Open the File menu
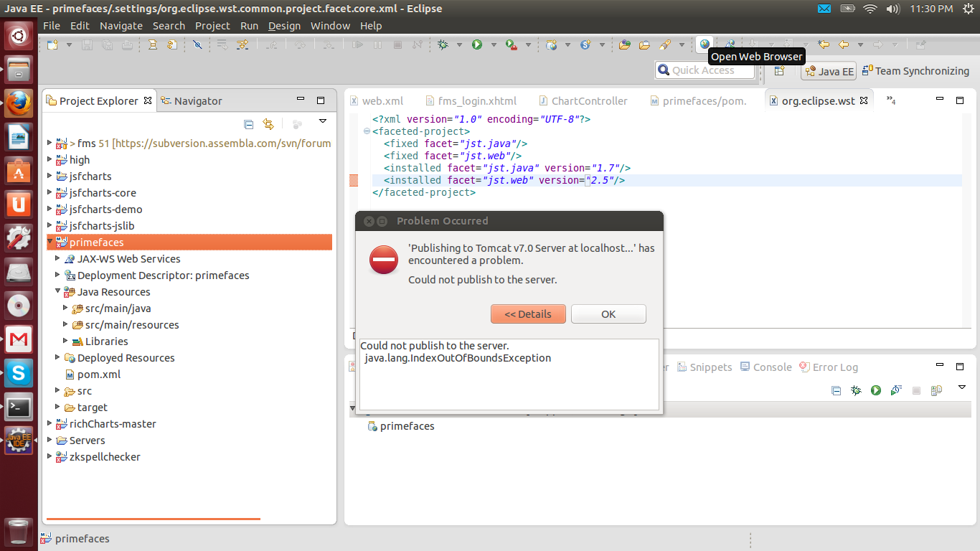The width and height of the screenshot is (980, 551). point(52,26)
